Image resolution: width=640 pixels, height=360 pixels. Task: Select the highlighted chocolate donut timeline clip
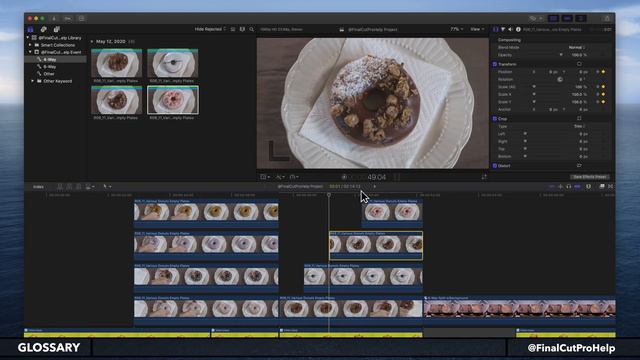click(376, 246)
